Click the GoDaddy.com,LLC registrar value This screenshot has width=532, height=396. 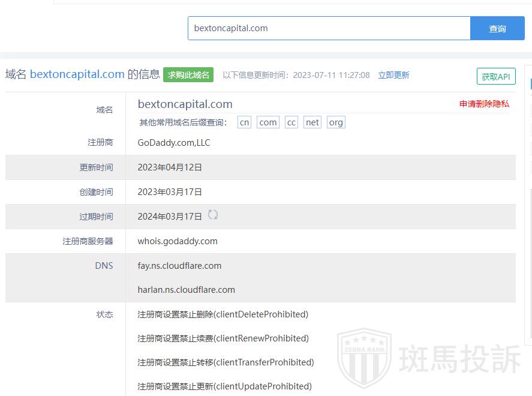(174, 143)
